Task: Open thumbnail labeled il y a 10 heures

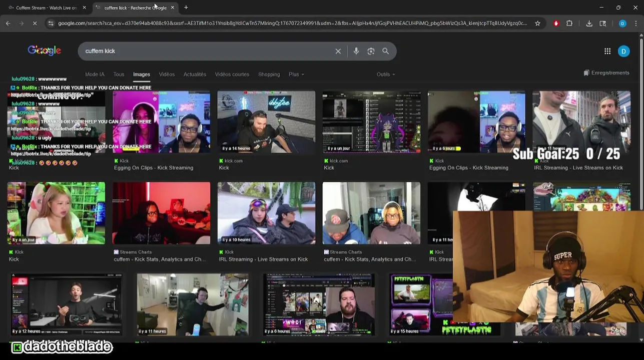Action: tap(266, 213)
